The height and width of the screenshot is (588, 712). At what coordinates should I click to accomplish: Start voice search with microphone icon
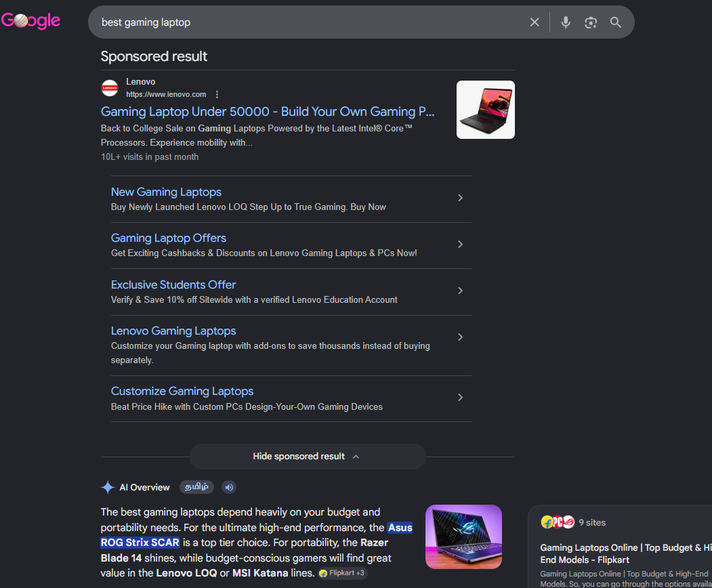click(x=565, y=22)
